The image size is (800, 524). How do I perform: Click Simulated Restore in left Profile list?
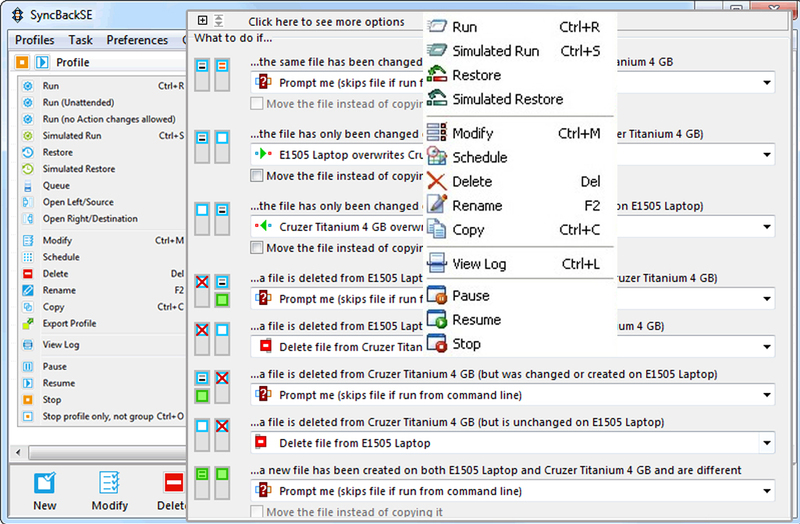click(103, 169)
